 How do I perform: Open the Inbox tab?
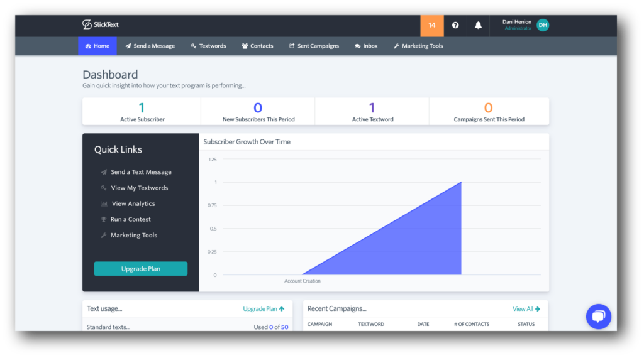click(x=366, y=46)
